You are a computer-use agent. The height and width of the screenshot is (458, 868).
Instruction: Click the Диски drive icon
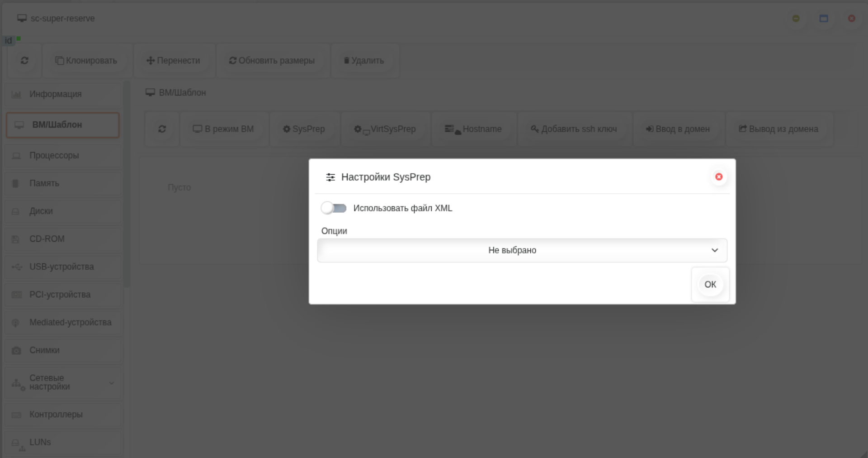15,211
